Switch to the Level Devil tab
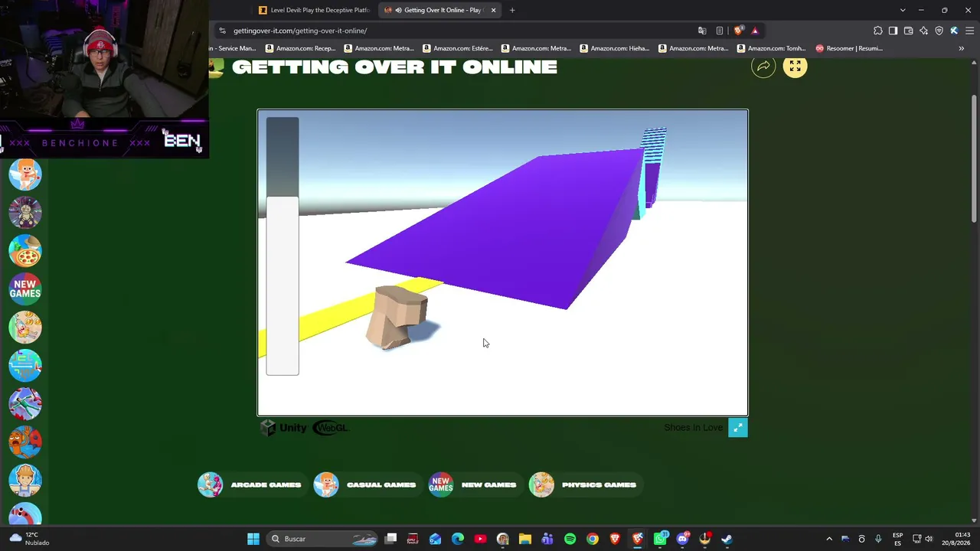This screenshot has height=551, width=980. (314, 10)
